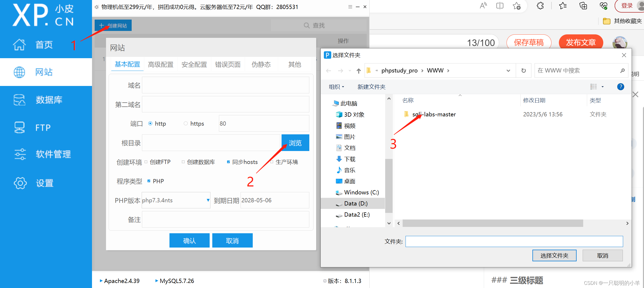Navigate forward in the folder dialog
644x288 pixels.
coord(341,71)
